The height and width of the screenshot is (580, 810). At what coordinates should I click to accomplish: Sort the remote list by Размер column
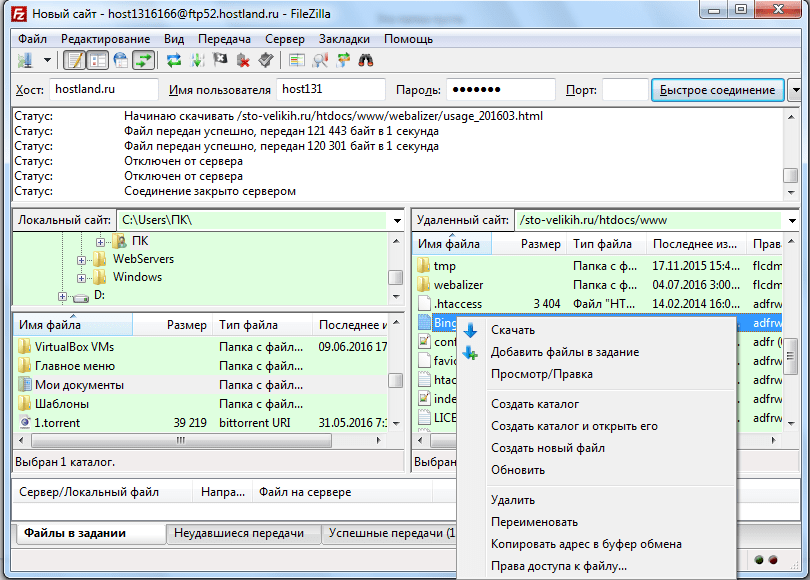[x=529, y=244]
